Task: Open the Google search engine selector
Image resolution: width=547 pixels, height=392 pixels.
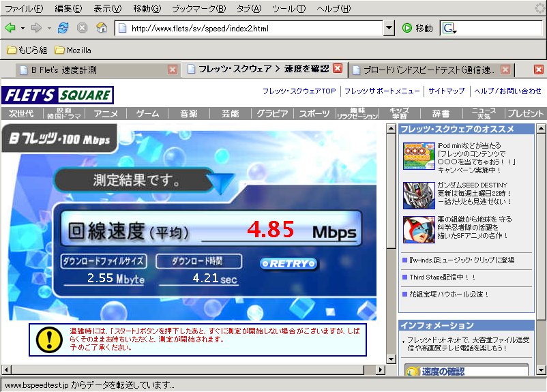Action: point(449,28)
